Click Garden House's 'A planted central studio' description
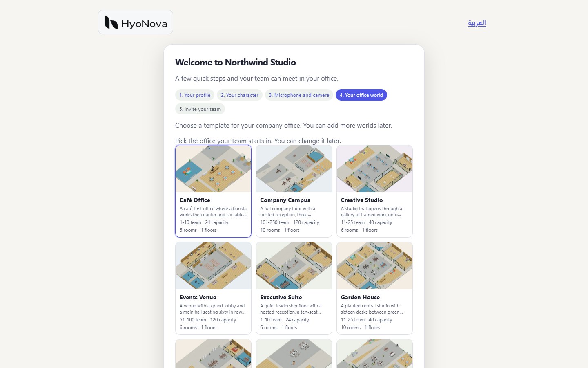This screenshot has width=588, height=368. click(x=372, y=309)
